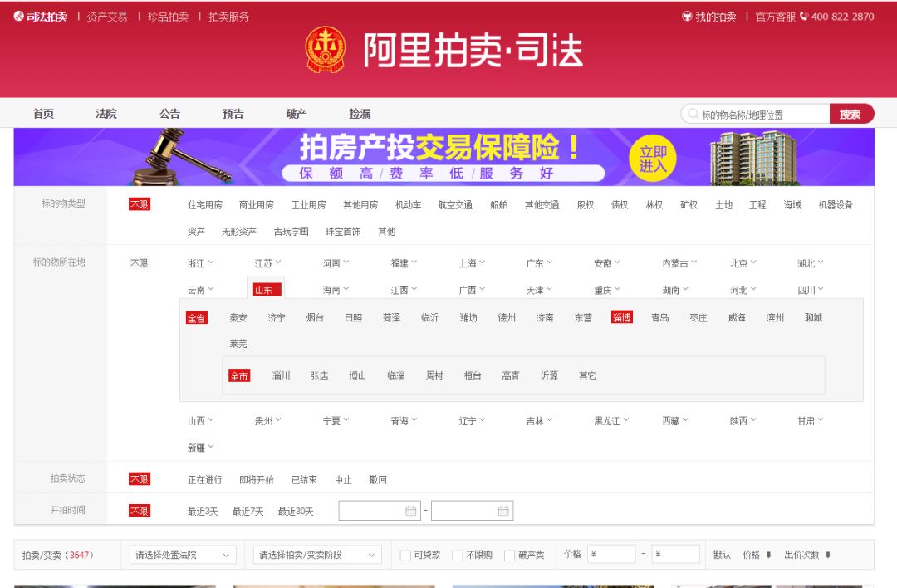Screen dimensions: 897x588
Task: Filter status 即将开始
Action: [257, 480]
